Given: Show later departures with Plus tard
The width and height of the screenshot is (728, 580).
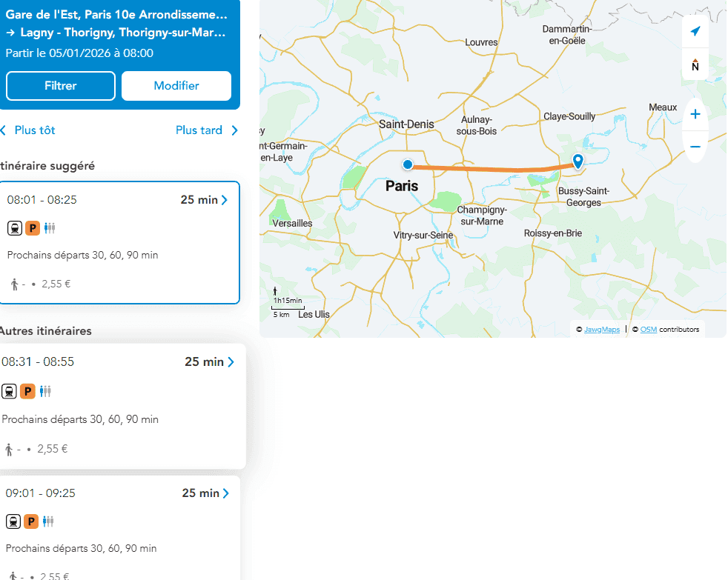Looking at the screenshot, I should pyautogui.click(x=207, y=130).
